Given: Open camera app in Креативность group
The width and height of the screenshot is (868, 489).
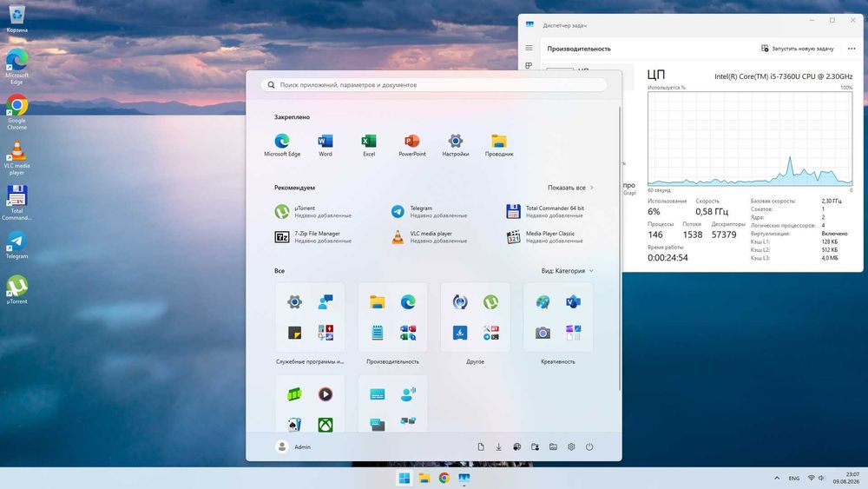Looking at the screenshot, I should tap(542, 333).
